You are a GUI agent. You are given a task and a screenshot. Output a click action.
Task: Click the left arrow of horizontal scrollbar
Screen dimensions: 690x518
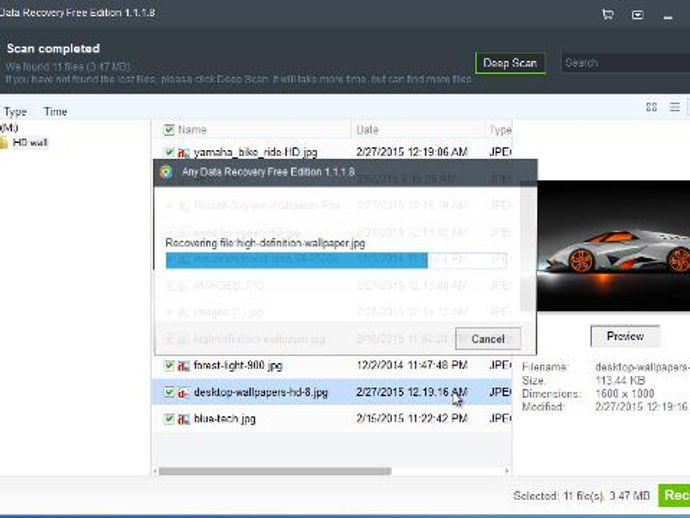point(155,471)
